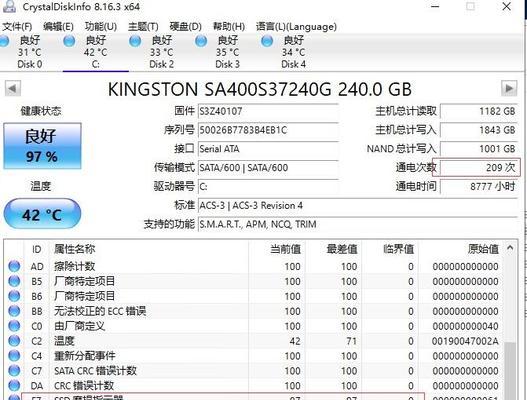Viewport: 527px width, 400px height.
Task: Click the BB ECC error row status icon
Action: click(14, 311)
